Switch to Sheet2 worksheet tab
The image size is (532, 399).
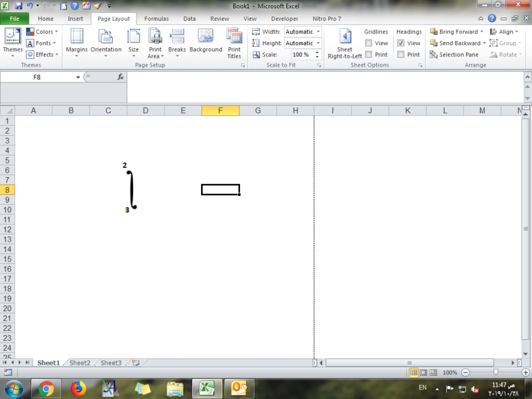click(80, 363)
